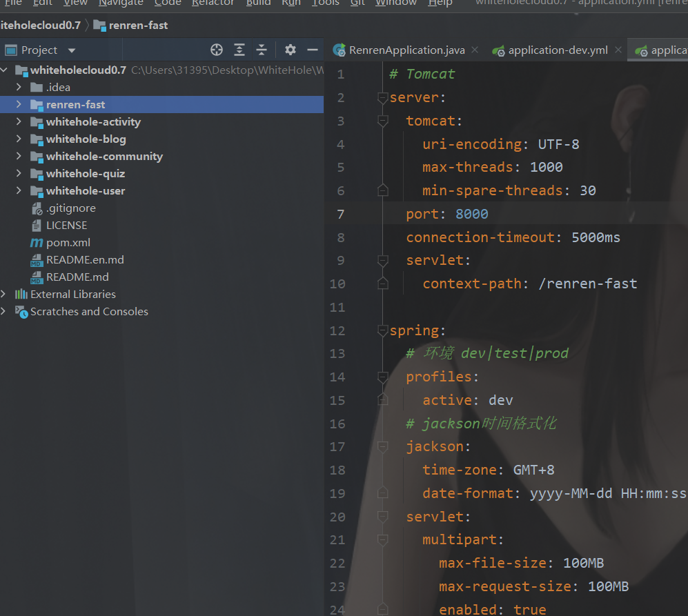Click the Maven icon beside pom.xml

[x=37, y=243]
